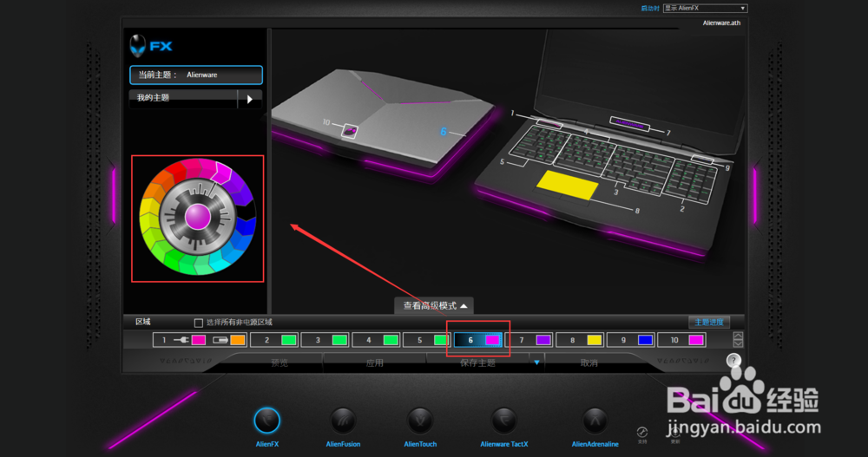This screenshot has width=868, height=457.
Task: Click the round help question-mark icon
Action: (x=733, y=361)
